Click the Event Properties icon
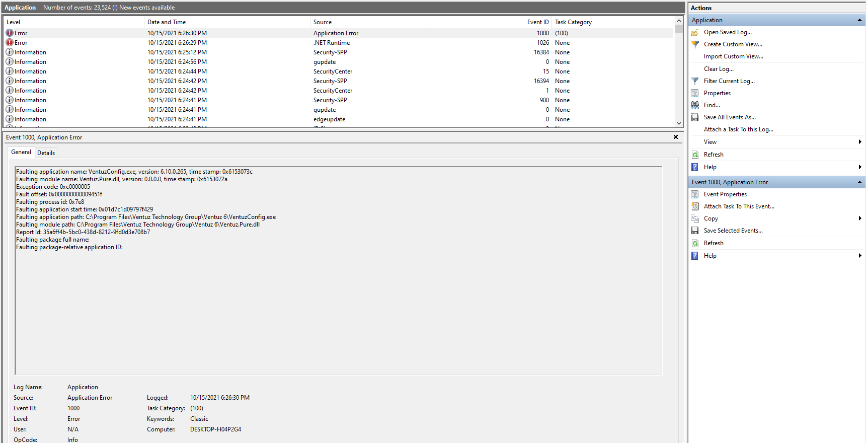 point(695,194)
